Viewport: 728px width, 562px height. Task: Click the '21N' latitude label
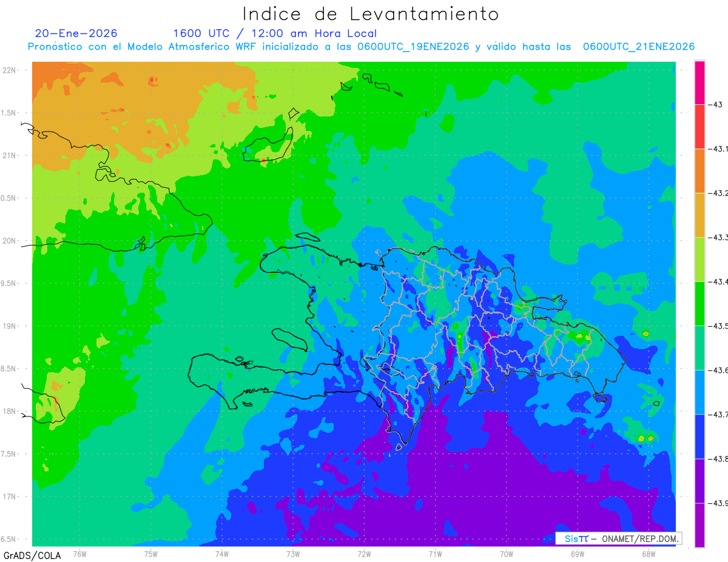click(x=10, y=156)
